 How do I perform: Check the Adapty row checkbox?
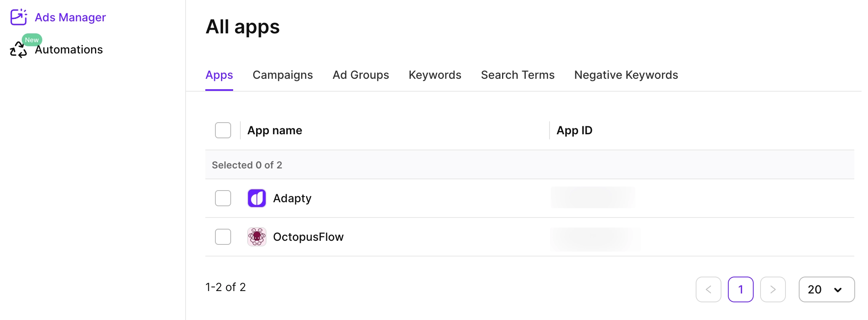click(x=223, y=198)
